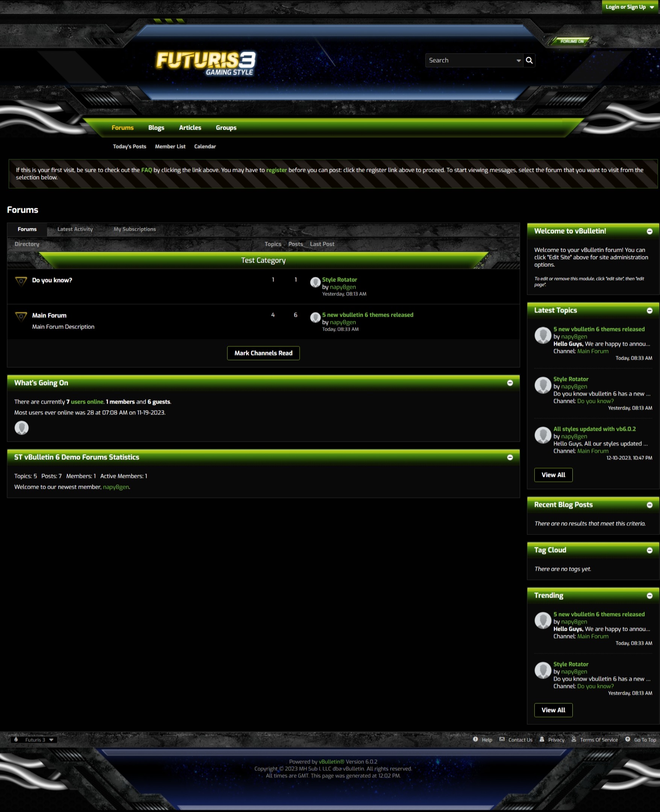660x812 pixels.
Task: Collapse the Trending module
Action: [649, 596]
